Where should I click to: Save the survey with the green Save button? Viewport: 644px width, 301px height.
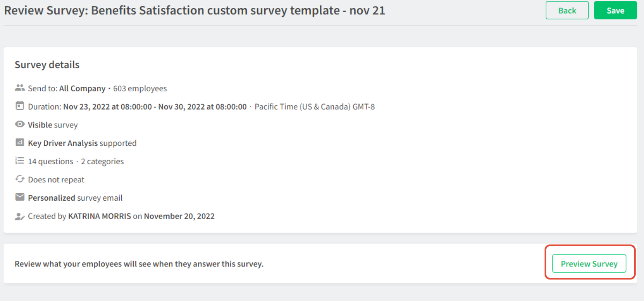pos(615,11)
